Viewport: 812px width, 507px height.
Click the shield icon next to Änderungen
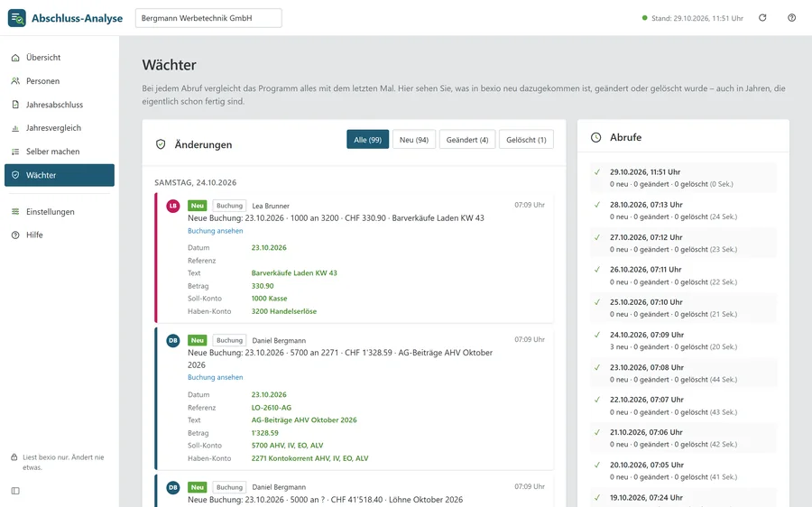click(x=161, y=144)
